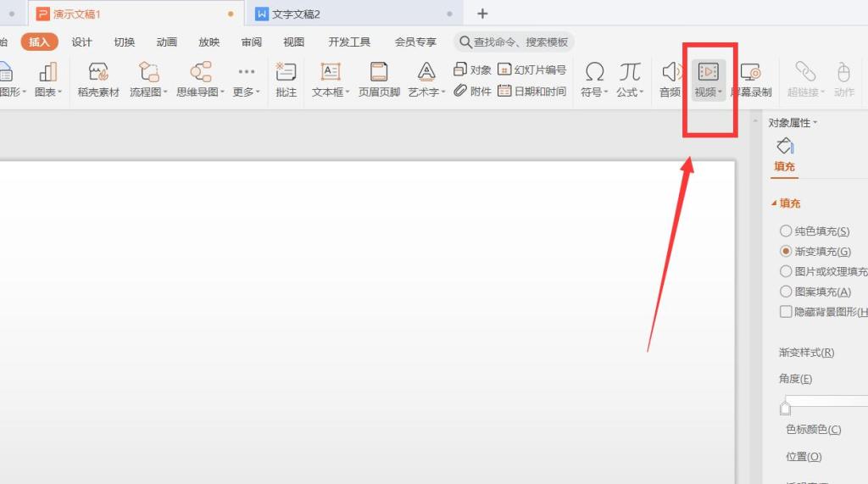Insert 音频 audio
The height and width of the screenshot is (484, 868).
[670, 80]
